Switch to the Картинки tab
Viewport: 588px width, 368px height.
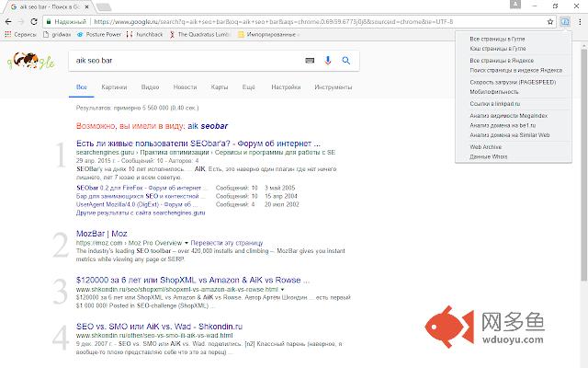click(114, 87)
